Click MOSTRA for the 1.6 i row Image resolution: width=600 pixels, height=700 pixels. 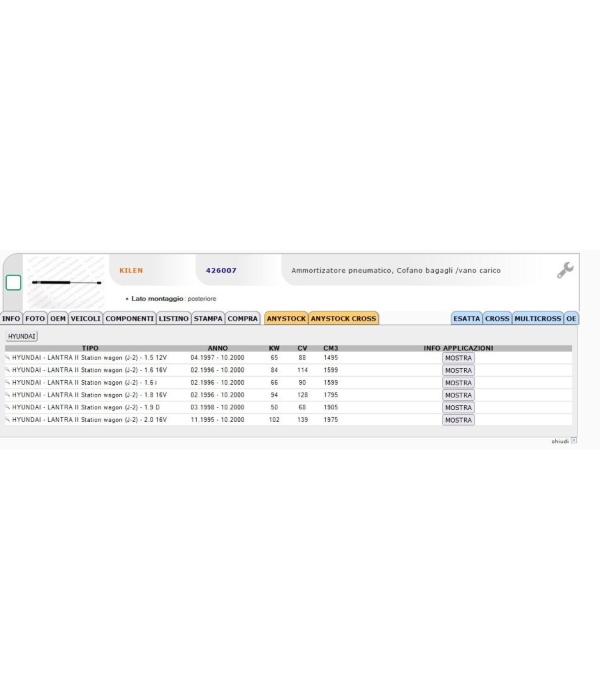(x=458, y=383)
